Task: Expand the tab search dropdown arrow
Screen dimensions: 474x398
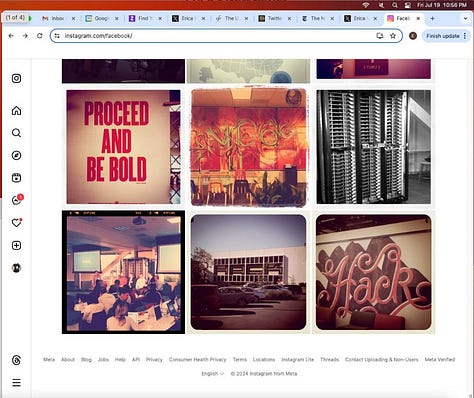Action: (466, 18)
